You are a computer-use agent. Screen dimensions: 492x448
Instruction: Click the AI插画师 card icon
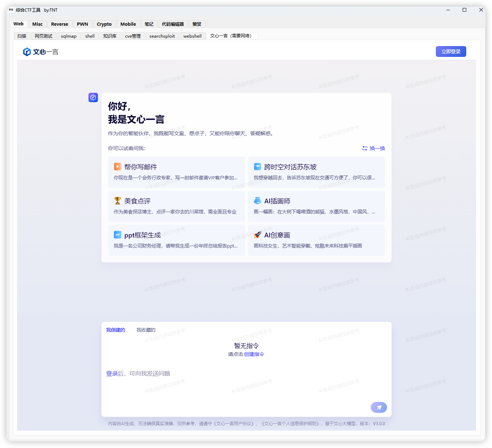pos(257,200)
